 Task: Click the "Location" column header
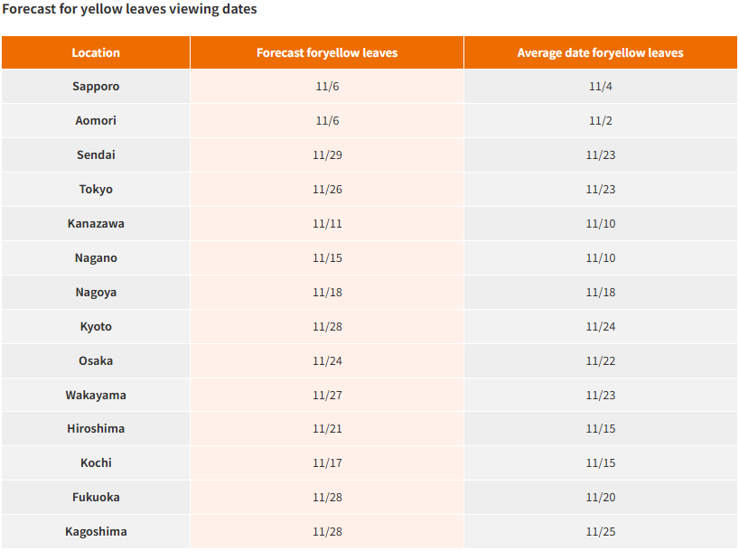(x=96, y=52)
